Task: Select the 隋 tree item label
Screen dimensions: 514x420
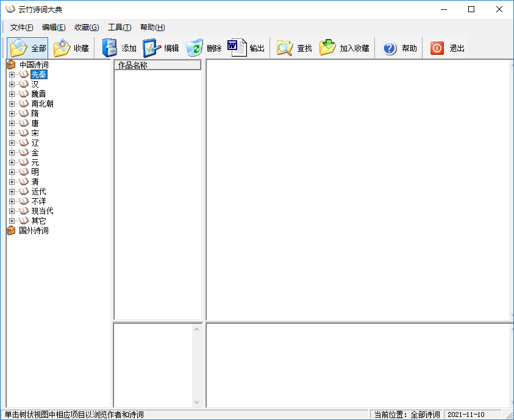Action: [x=35, y=113]
